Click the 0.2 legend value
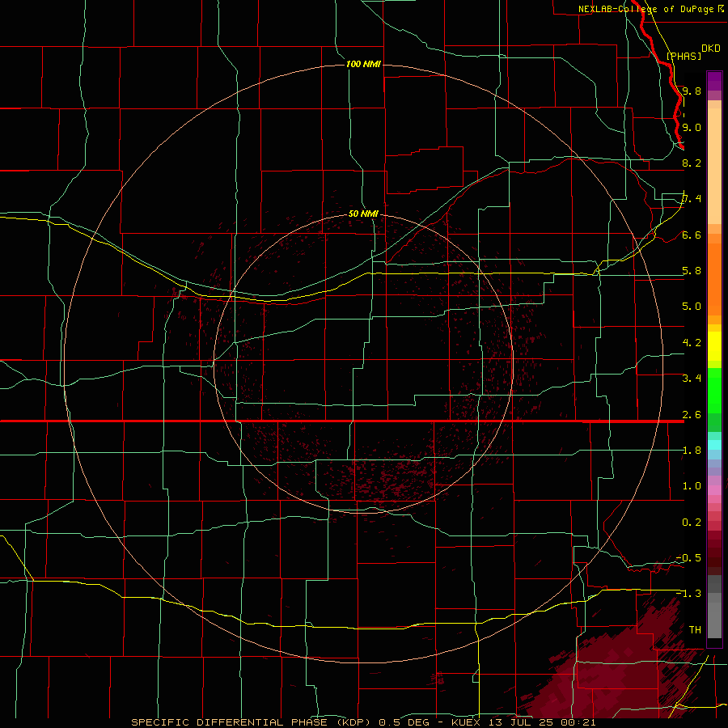This screenshot has height=728, width=728. [x=692, y=523]
